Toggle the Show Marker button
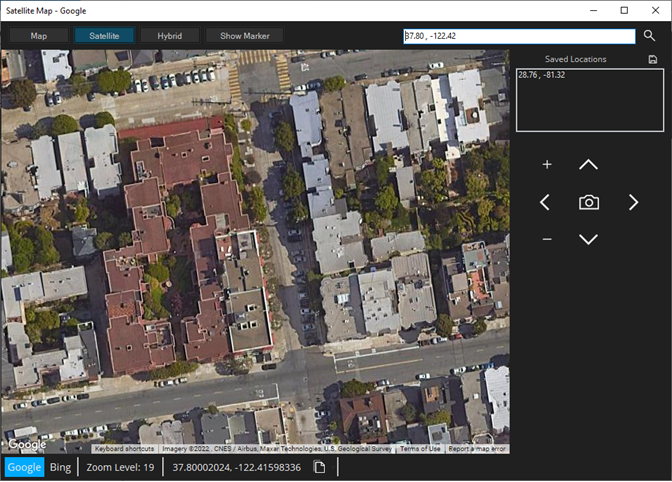This screenshot has width=672, height=482. [245, 36]
